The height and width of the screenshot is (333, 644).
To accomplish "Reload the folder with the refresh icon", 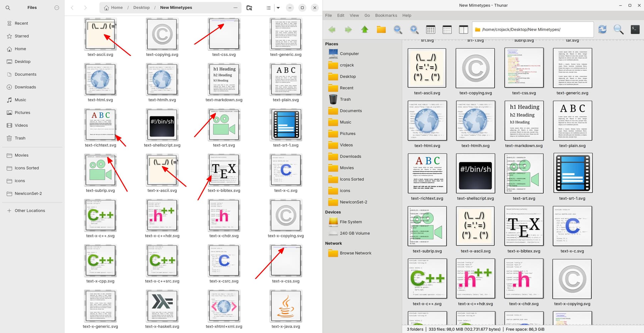I will [602, 29].
